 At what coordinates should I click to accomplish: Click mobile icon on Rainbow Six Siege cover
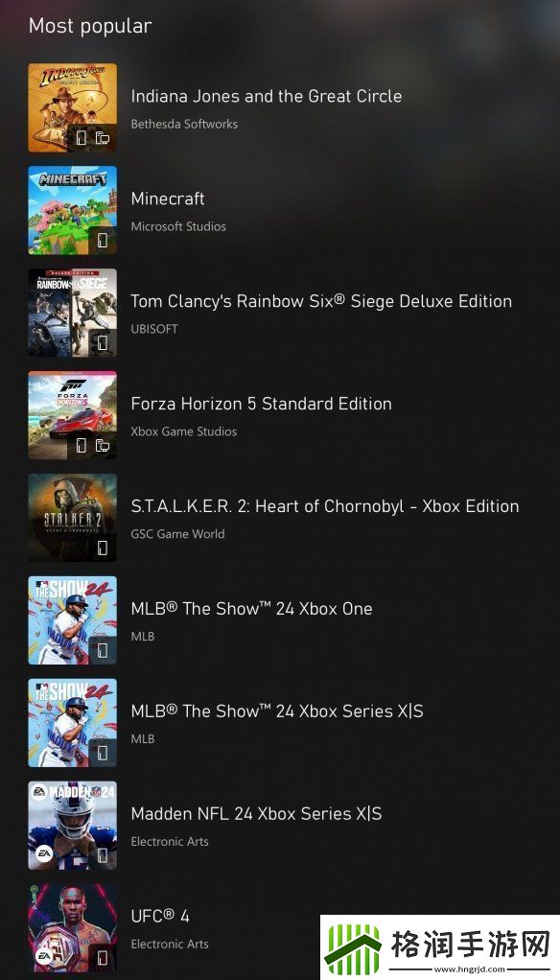coord(103,342)
